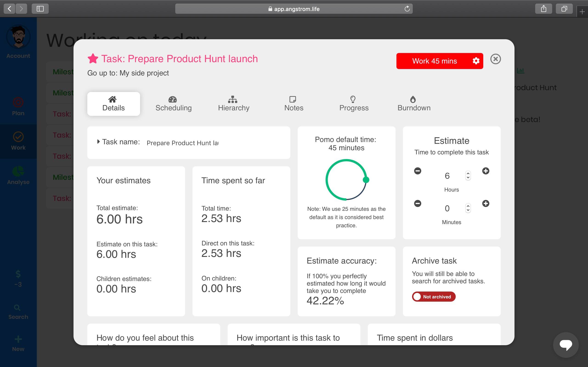Image resolution: width=588 pixels, height=367 pixels.
Task: Increase Hours with the plus control
Action: pos(486,171)
